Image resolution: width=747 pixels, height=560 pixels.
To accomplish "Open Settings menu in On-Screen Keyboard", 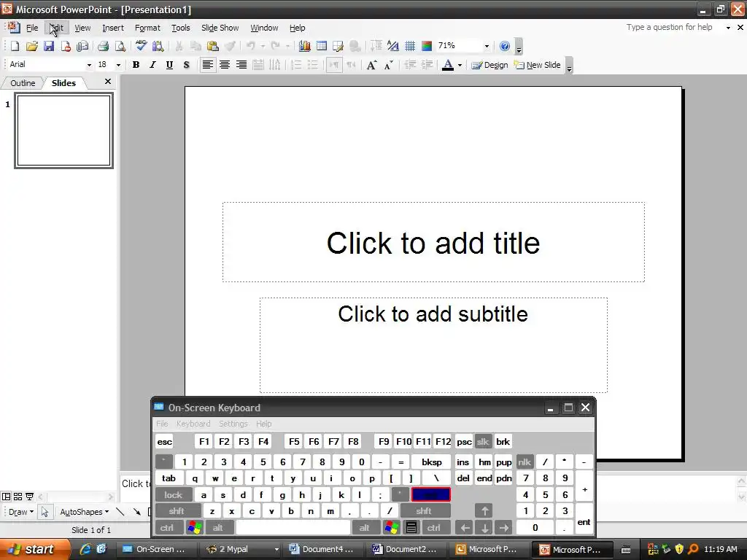I will click(233, 424).
